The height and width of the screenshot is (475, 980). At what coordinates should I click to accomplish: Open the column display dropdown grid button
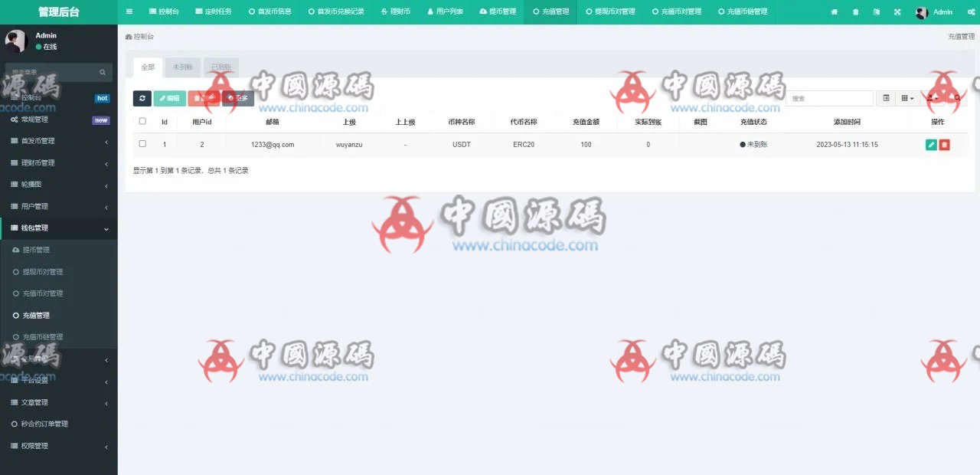(907, 98)
